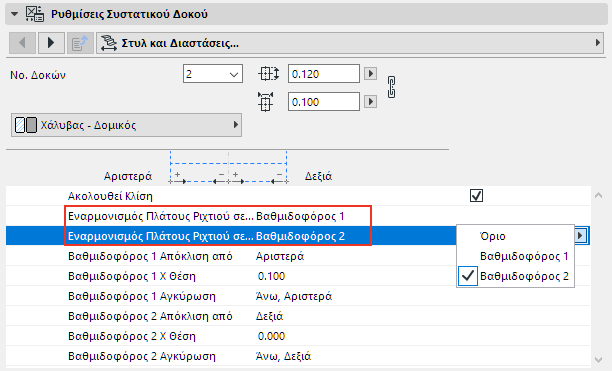Go to next settings page arrow
Viewport: 612px width, 371px height.
[x=51, y=43]
